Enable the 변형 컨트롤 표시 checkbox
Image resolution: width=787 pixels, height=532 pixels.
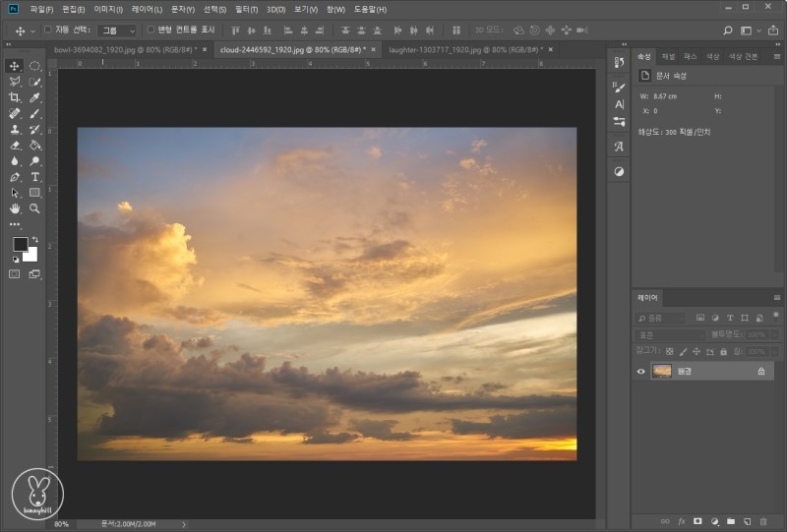click(151, 30)
